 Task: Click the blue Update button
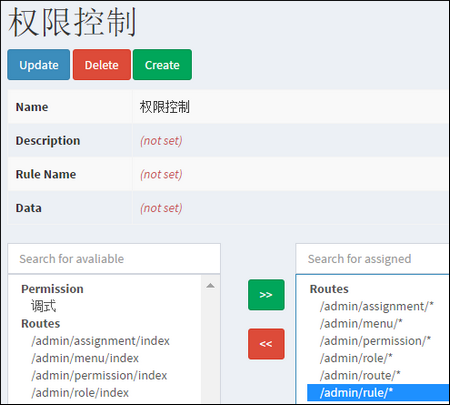(39, 65)
